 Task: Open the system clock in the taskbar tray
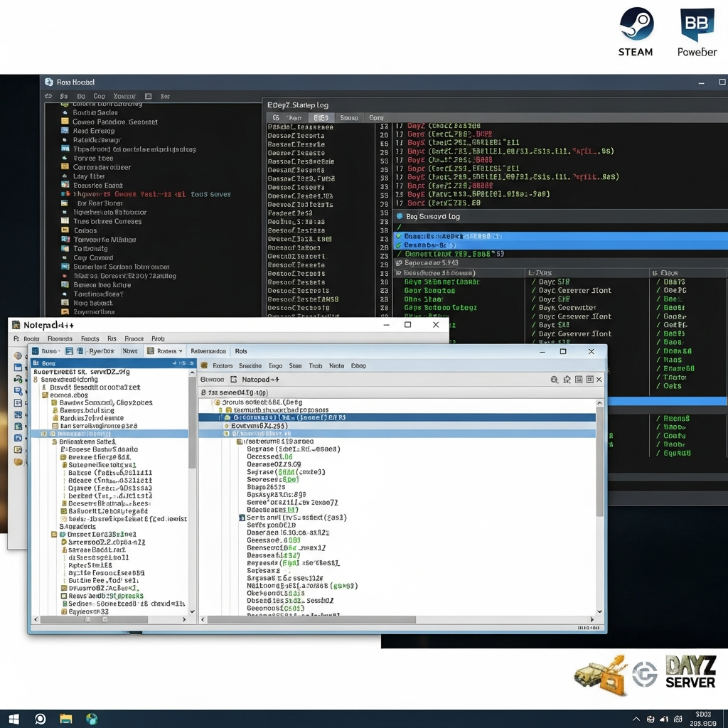[702, 718]
